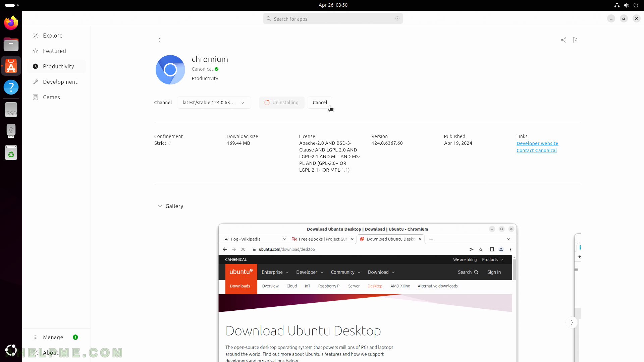The width and height of the screenshot is (644, 362).
Task: Advance gallery with next arrow
Action: [572, 322]
